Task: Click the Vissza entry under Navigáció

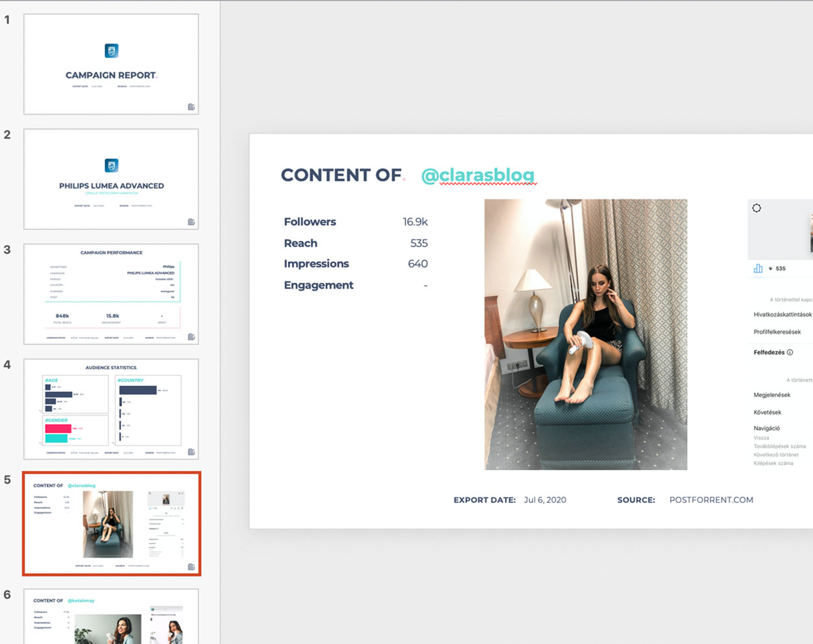Action: 761,438
